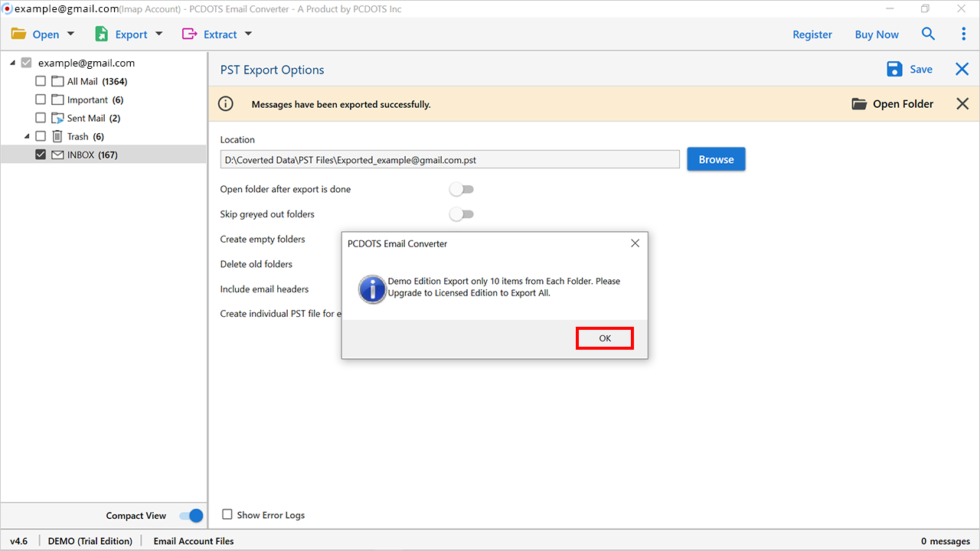Image resolution: width=980 pixels, height=551 pixels.
Task: Click the Important folder icon
Action: pyautogui.click(x=57, y=99)
